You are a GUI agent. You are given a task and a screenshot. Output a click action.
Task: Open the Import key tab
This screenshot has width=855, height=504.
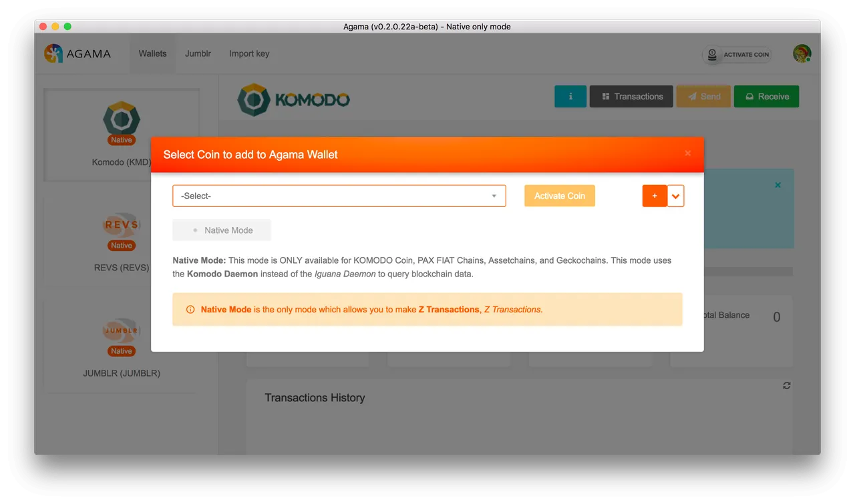(x=249, y=53)
